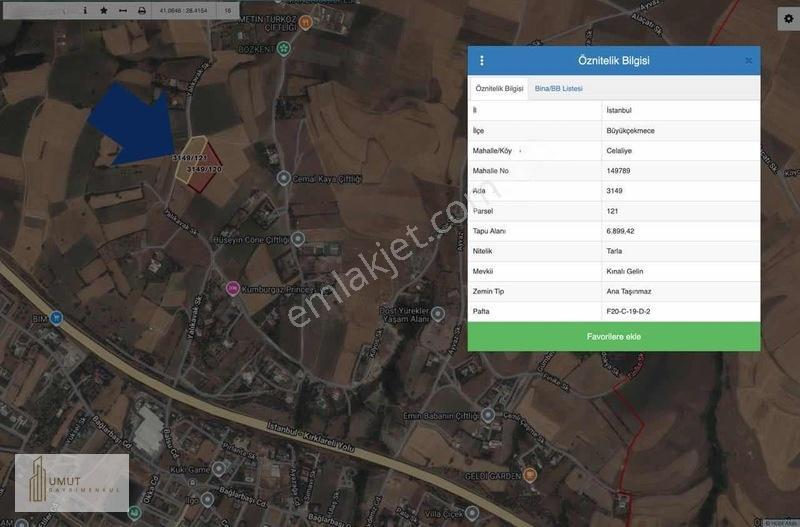Click the İstanbul value in İl row
The image size is (800, 527).
(x=619, y=110)
